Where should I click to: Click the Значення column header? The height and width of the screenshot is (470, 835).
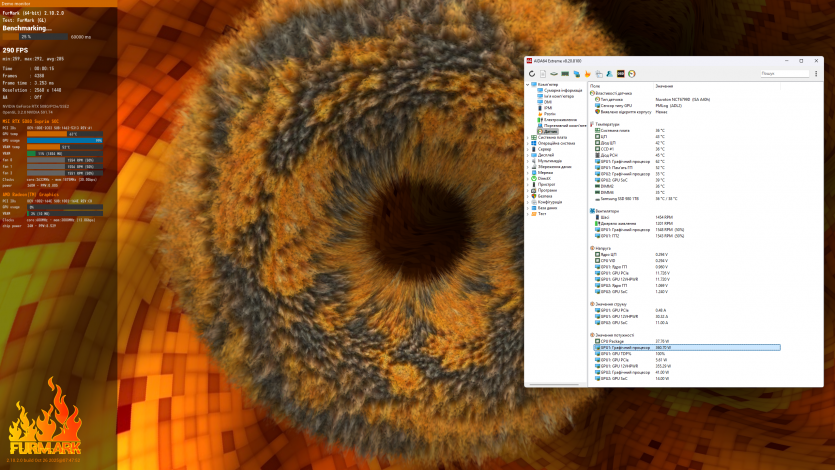click(664, 86)
